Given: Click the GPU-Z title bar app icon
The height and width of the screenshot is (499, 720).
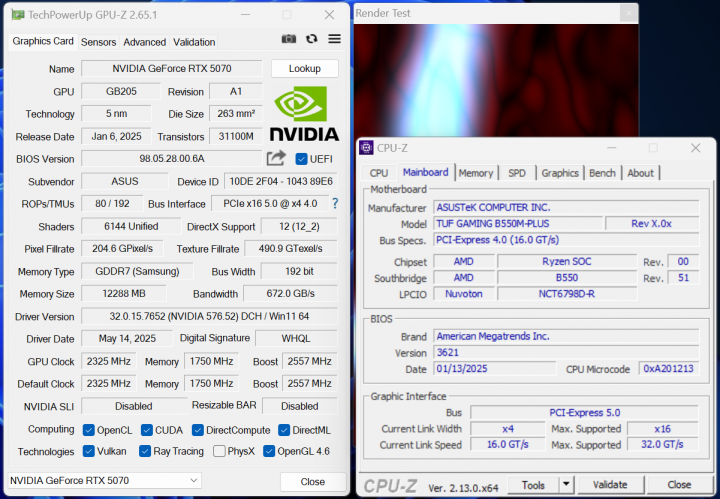Looking at the screenshot, I should click(x=18, y=15).
